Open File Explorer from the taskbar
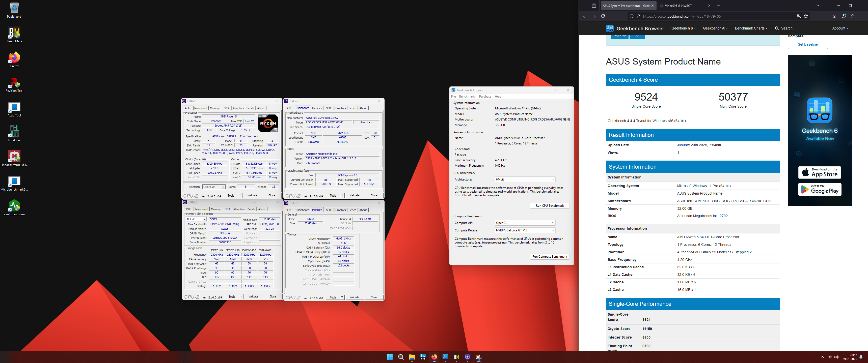Image resolution: width=868 pixels, height=363 pixels. (x=412, y=357)
